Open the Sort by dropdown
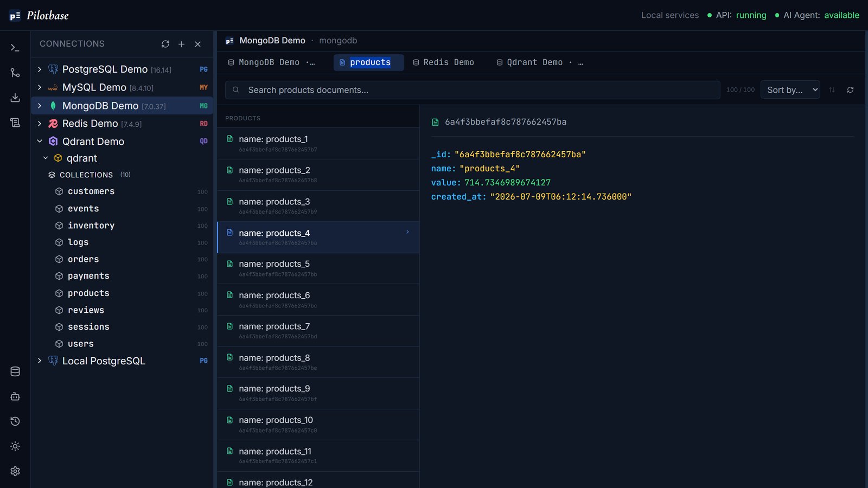 pos(790,90)
